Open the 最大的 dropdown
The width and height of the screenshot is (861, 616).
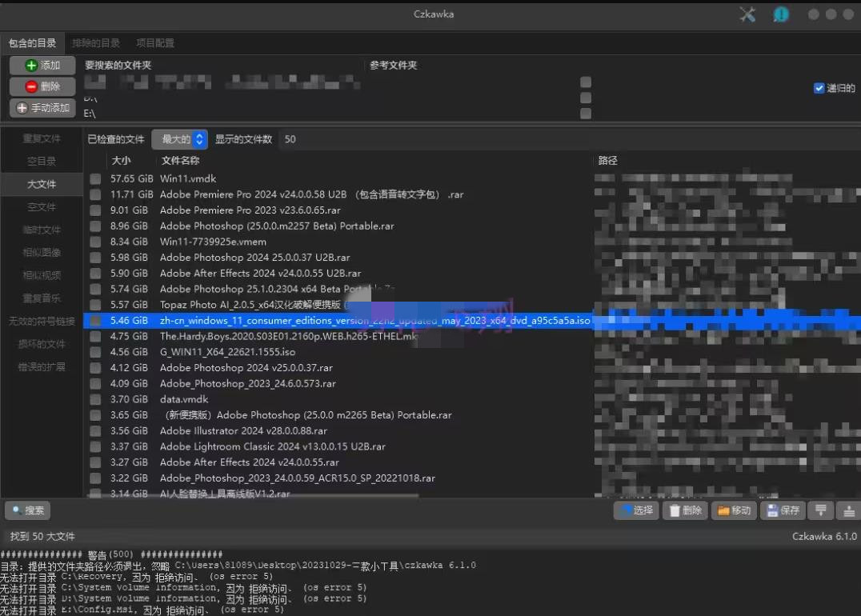[180, 139]
